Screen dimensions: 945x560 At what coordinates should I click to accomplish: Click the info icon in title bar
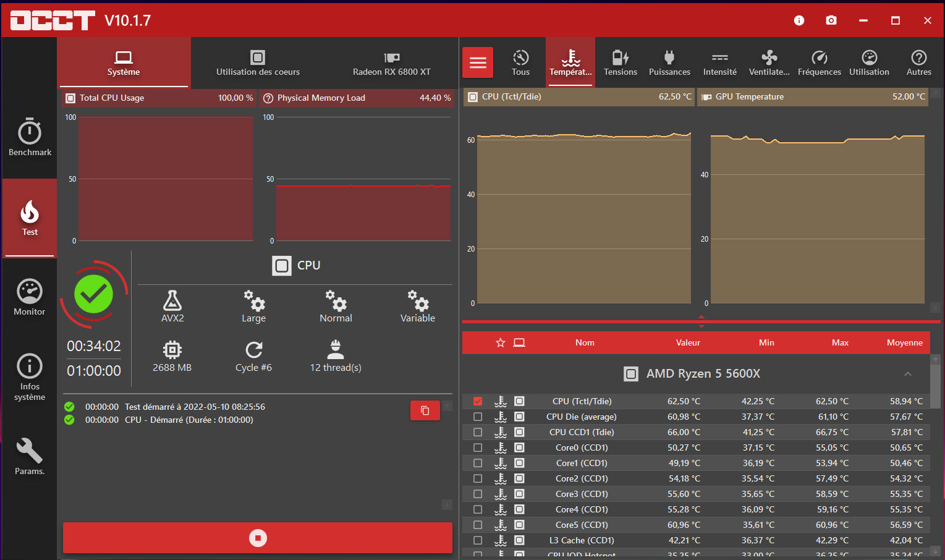coord(799,20)
